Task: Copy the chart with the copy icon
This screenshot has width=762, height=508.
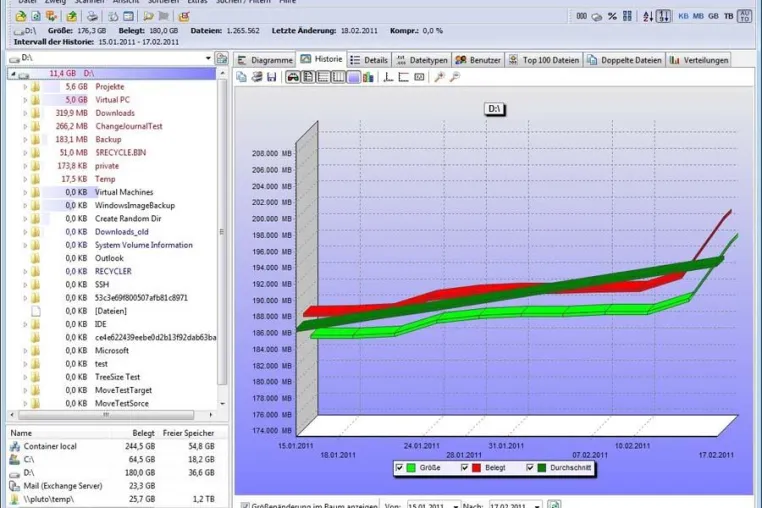Action: 242,77
